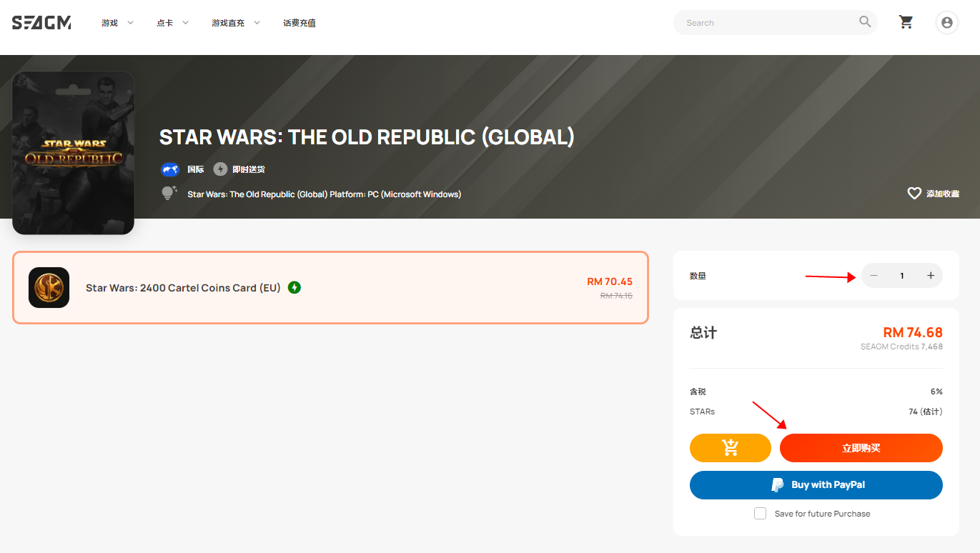Open the 话费充值 menu item
This screenshot has width=980, height=553.
pyautogui.click(x=300, y=23)
